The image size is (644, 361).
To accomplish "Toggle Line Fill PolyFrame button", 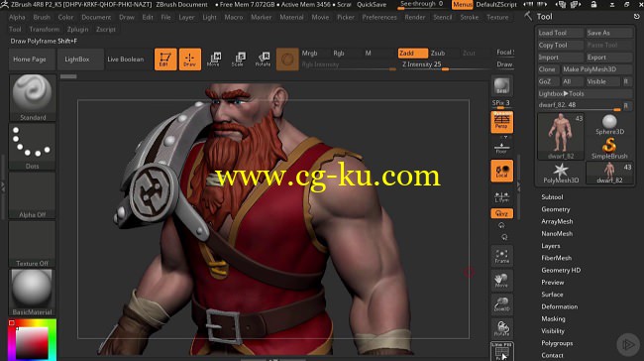I will pos(501,351).
